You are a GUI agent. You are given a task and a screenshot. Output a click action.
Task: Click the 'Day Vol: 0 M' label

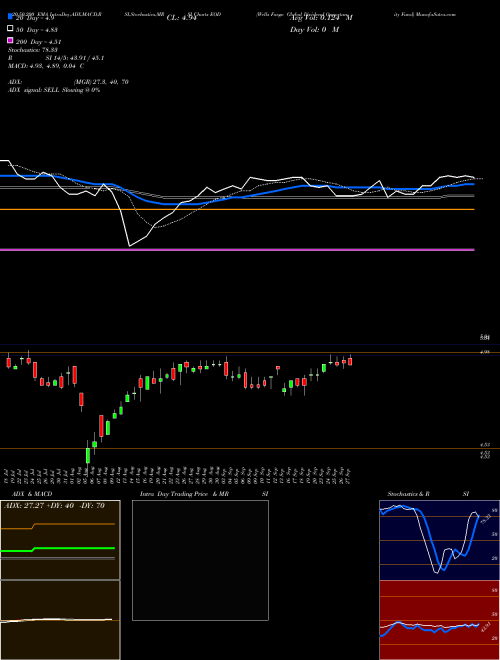pos(314,30)
